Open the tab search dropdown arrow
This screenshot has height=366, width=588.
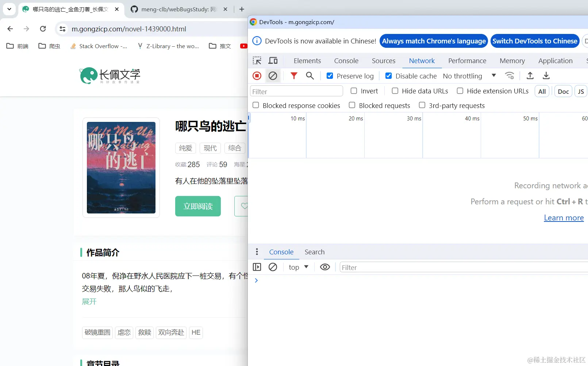click(x=9, y=9)
